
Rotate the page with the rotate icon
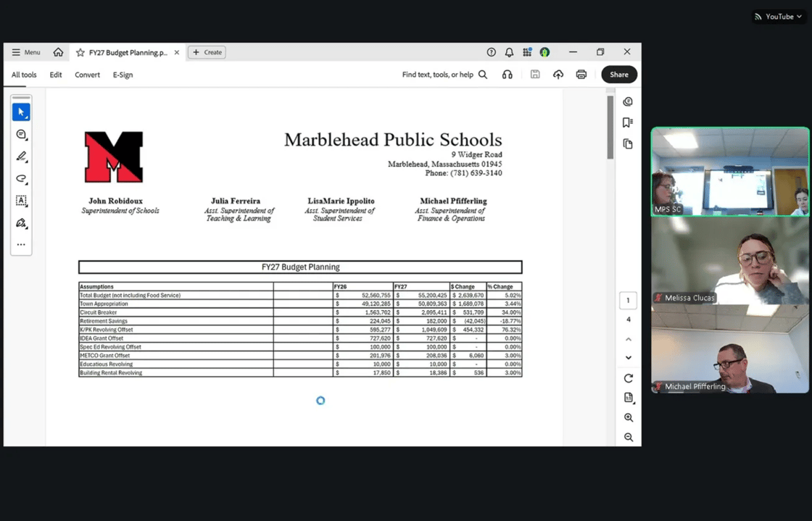pyautogui.click(x=629, y=378)
